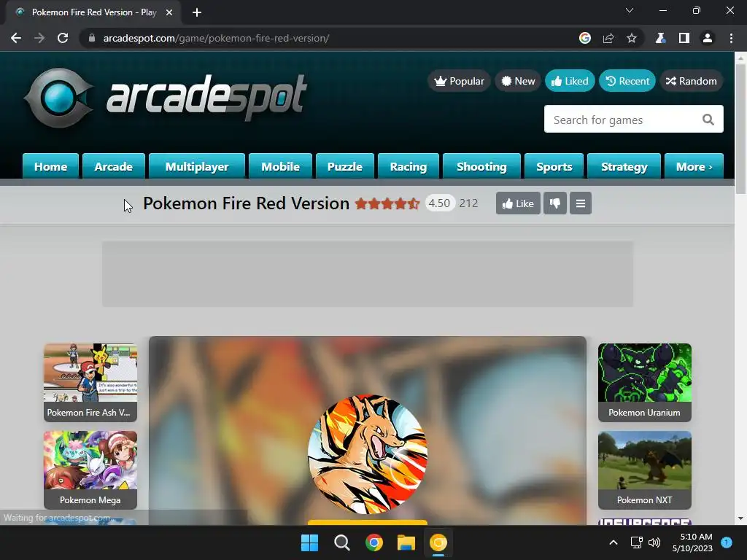
Task: Go to the Home tab
Action: (x=50, y=167)
